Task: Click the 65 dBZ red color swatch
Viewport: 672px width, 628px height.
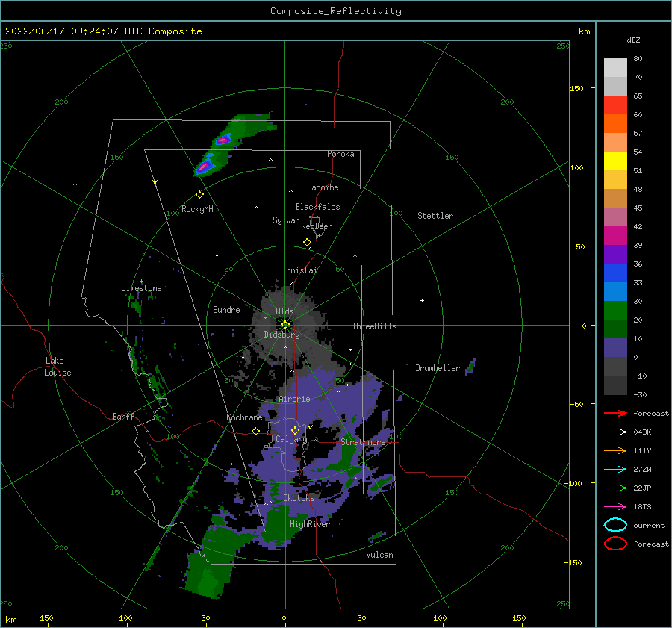Action: click(615, 105)
